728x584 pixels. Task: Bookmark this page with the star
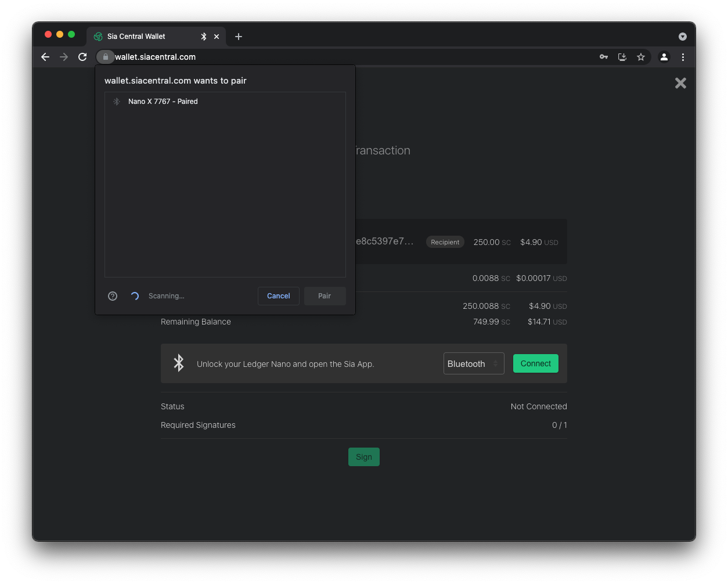coord(641,57)
